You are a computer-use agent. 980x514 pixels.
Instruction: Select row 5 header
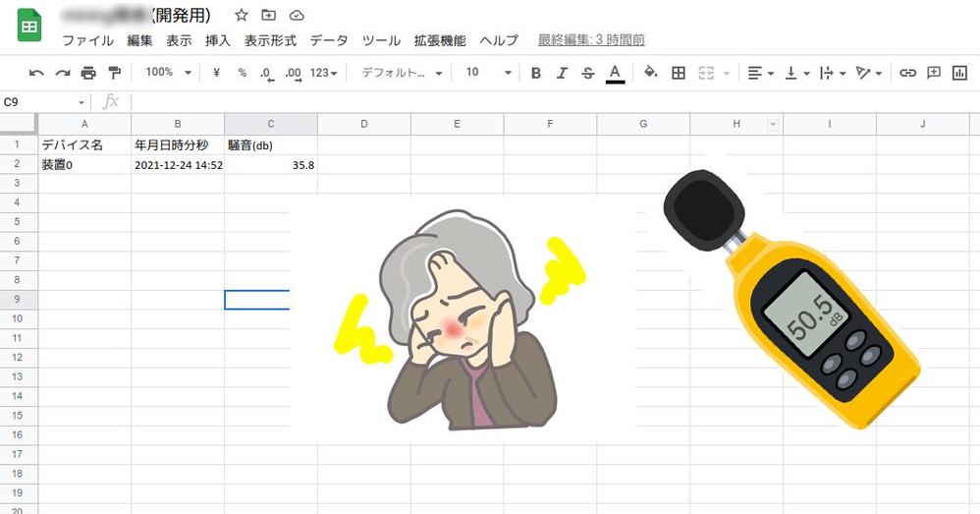pyautogui.click(x=17, y=222)
